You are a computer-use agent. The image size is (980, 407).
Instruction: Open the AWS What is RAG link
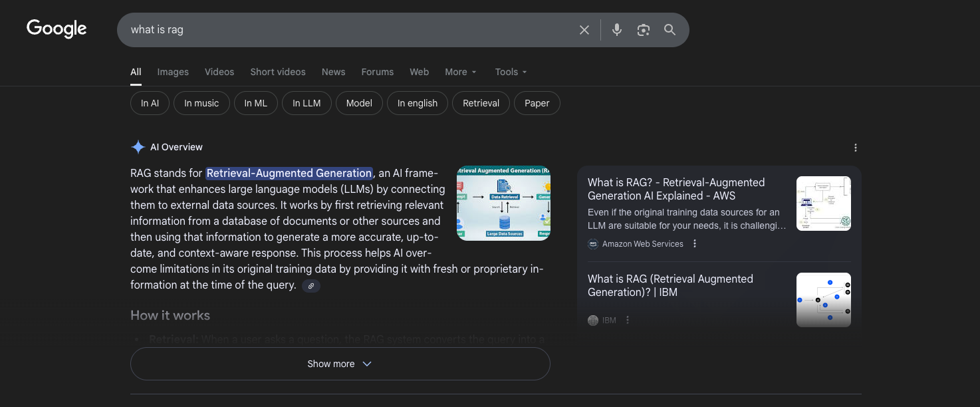676,189
